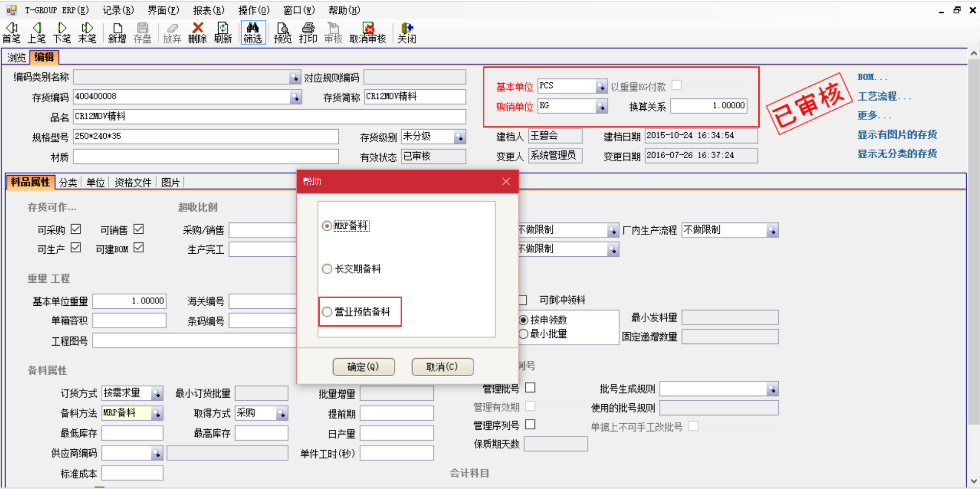Viewport: 980px width, 489px height.
Task: Open the 存货级别 level dropdown
Action: (x=460, y=136)
